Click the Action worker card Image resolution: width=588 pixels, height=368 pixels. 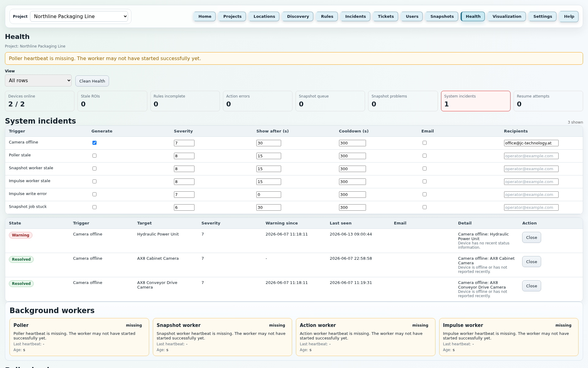(x=365, y=337)
